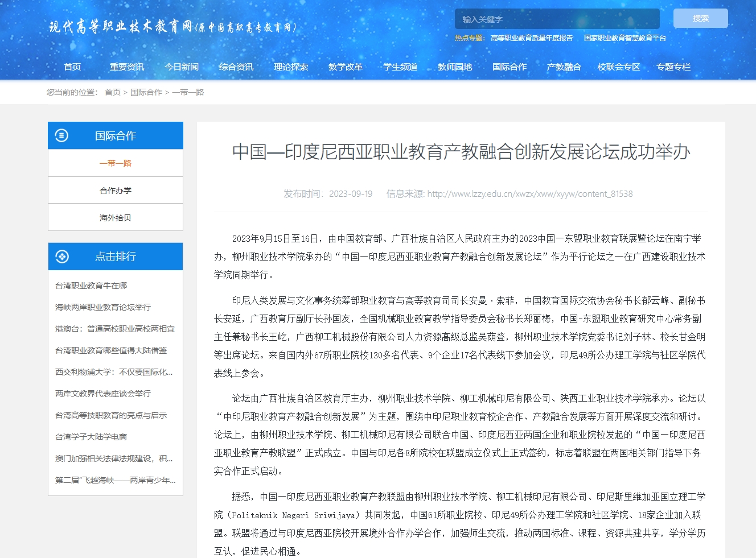
Task: Click the 国际合作 breadcrumb link
Action: 146,92
